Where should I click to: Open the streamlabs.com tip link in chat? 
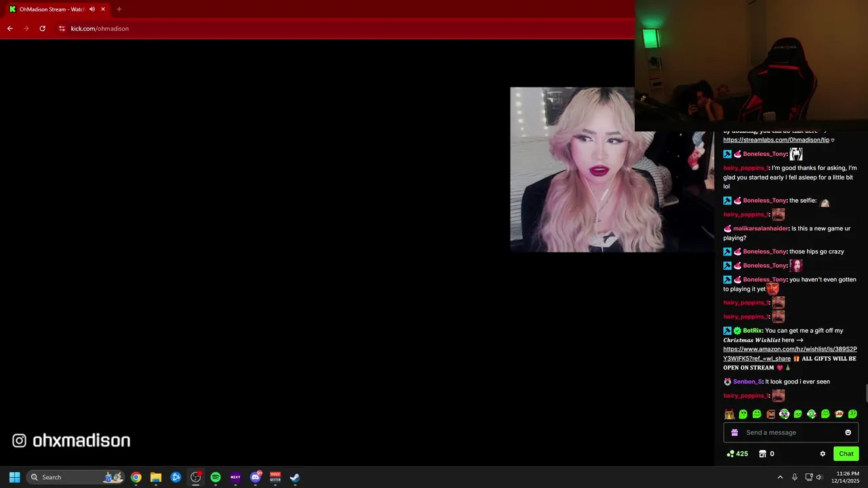[x=776, y=140]
